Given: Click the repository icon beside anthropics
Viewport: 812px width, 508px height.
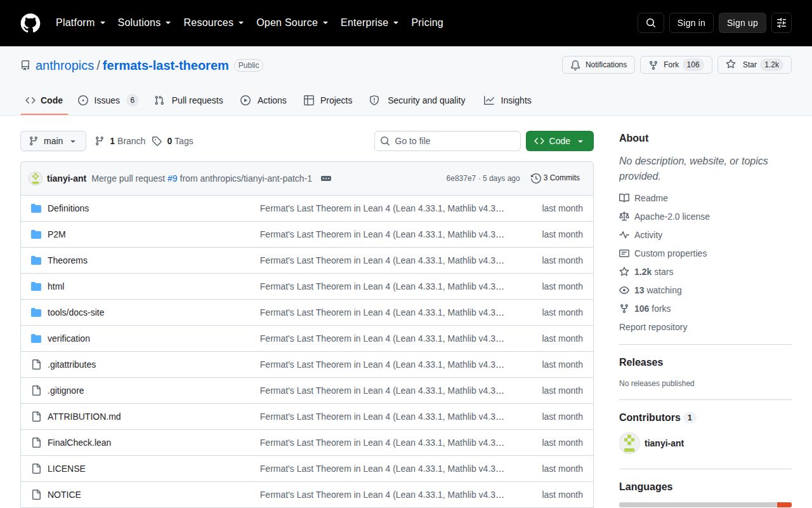Looking at the screenshot, I should point(25,65).
